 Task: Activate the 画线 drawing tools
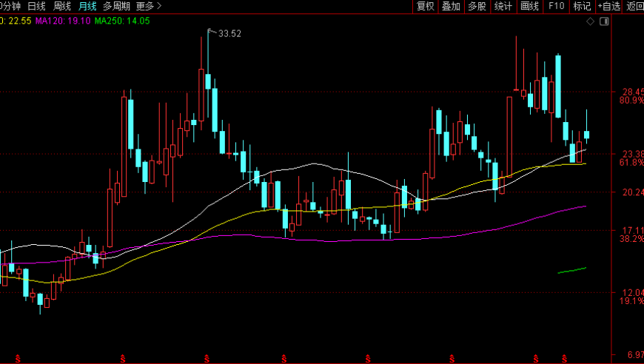click(529, 6)
